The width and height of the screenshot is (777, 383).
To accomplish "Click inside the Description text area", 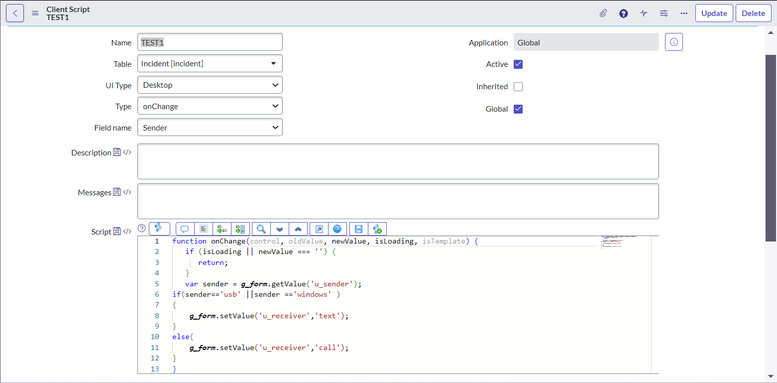I will point(398,161).
